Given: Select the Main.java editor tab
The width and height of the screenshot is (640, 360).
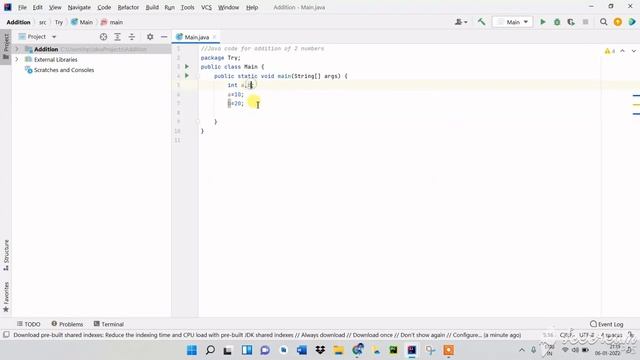Looking at the screenshot, I should [x=196, y=37].
